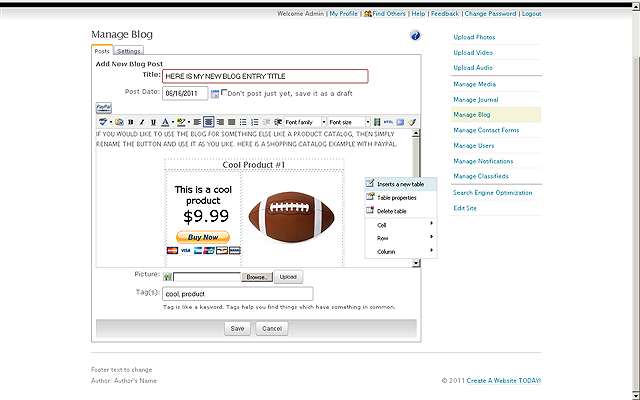This screenshot has width=640, height=400.
Task: Click the PayPal button above the editor toolbar
Action: click(103, 106)
